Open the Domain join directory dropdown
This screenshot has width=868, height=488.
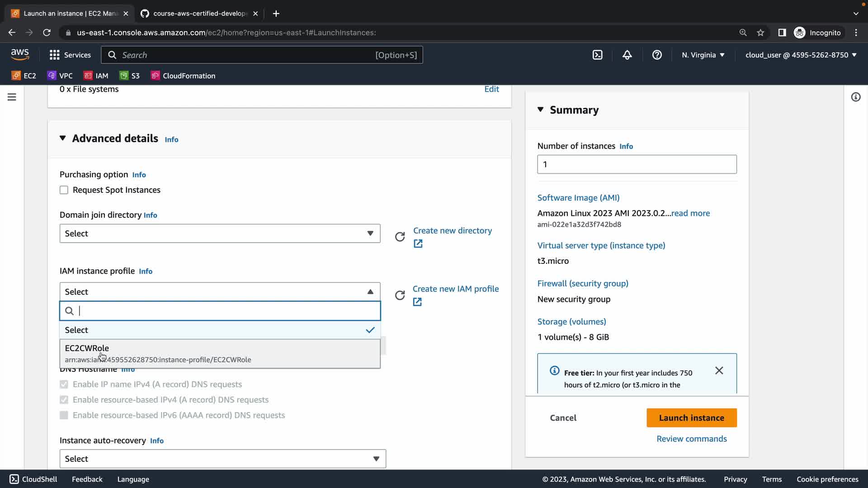coord(220,234)
